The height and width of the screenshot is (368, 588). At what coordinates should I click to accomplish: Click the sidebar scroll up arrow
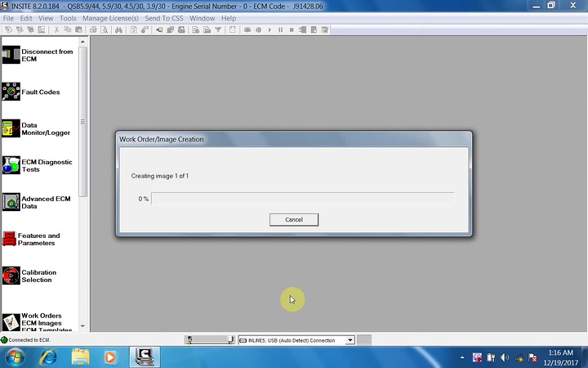tap(82, 42)
